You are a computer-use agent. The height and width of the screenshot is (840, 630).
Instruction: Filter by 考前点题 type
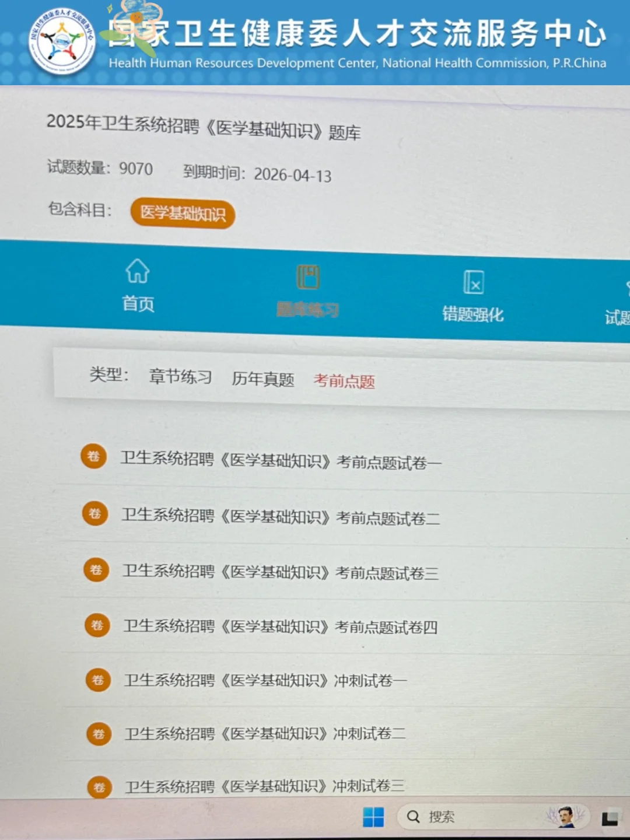pos(344,381)
